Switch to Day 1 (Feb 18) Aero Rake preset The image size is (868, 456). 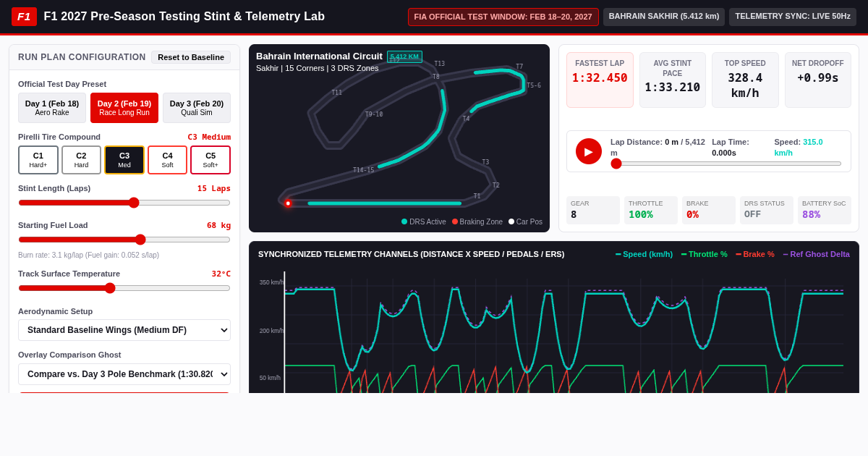pyautogui.click(x=52, y=108)
